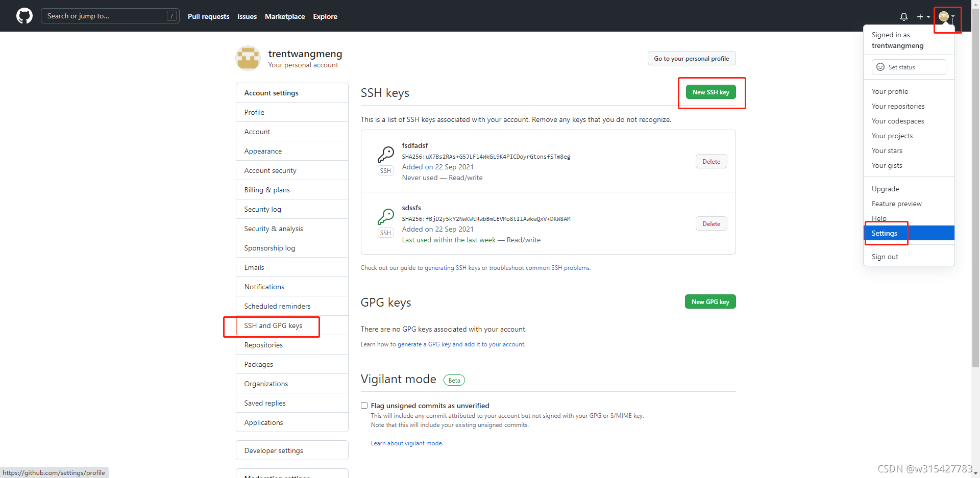Click the trentwangmeng account name heading
This screenshot has height=478, width=980.
pos(305,54)
